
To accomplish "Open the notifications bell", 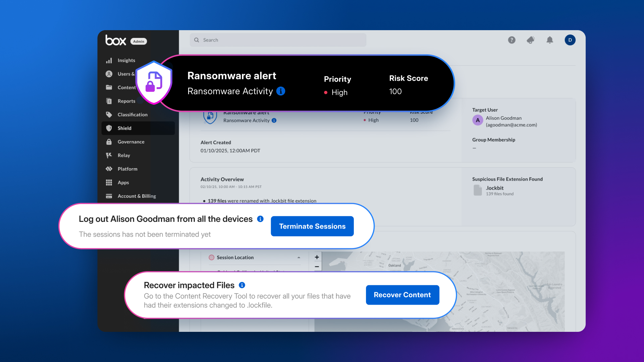I will tap(550, 40).
